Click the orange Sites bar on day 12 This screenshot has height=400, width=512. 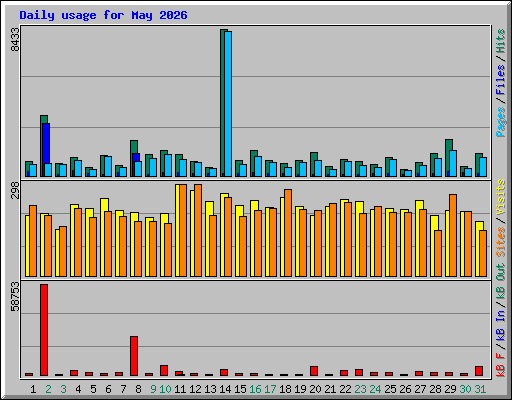[x=198, y=230]
